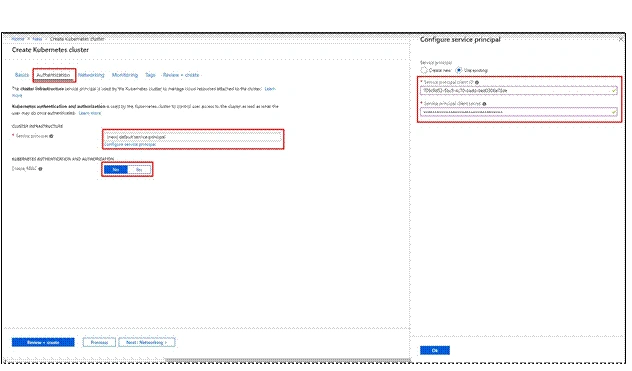Click the Previous button
This screenshot has height=371, width=632.
click(99, 342)
